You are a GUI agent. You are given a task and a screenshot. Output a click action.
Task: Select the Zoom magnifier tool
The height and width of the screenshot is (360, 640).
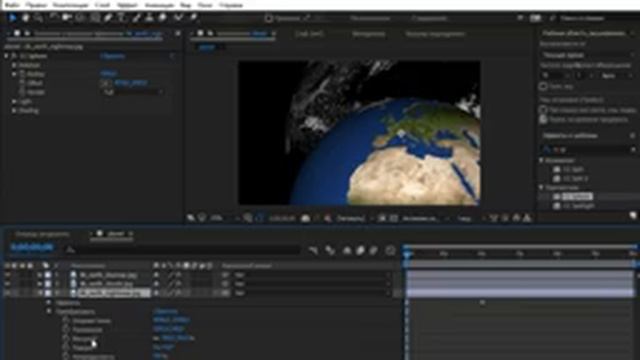tap(38, 18)
